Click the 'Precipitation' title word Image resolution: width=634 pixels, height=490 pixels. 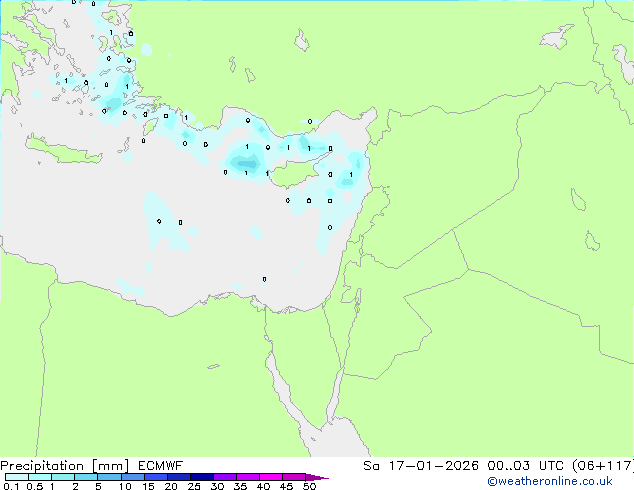coord(42,466)
